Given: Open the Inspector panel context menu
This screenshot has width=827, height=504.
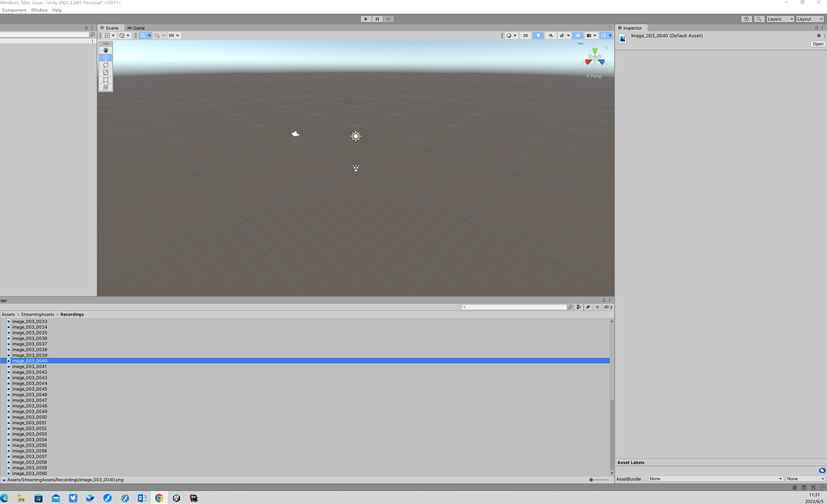Looking at the screenshot, I should pos(821,27).
